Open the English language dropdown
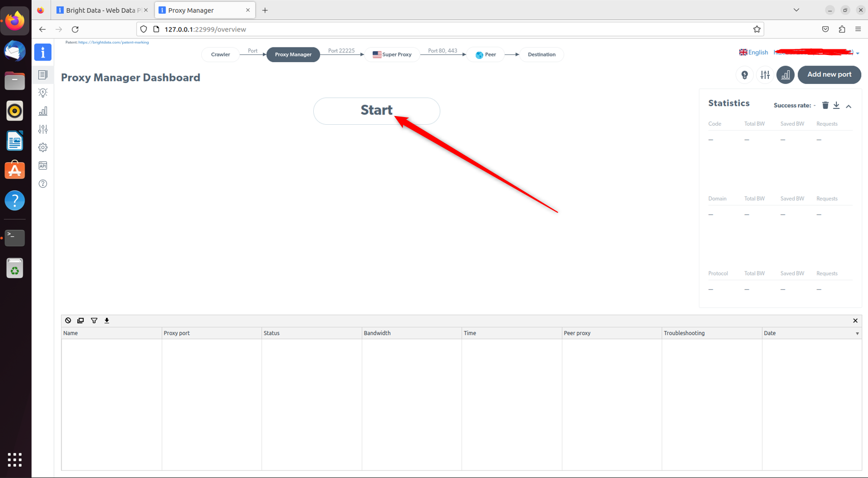 (x=753, y=52)
